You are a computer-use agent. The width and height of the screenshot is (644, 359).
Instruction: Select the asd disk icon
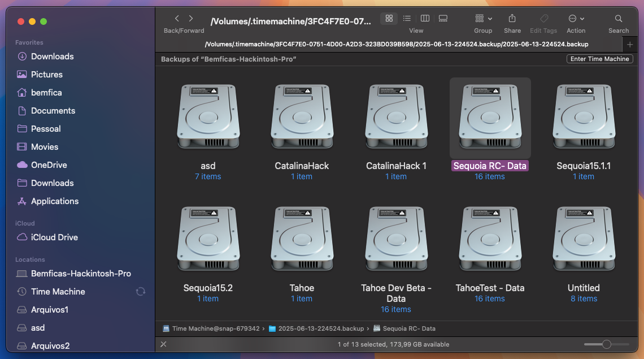[x=208, y=117]
